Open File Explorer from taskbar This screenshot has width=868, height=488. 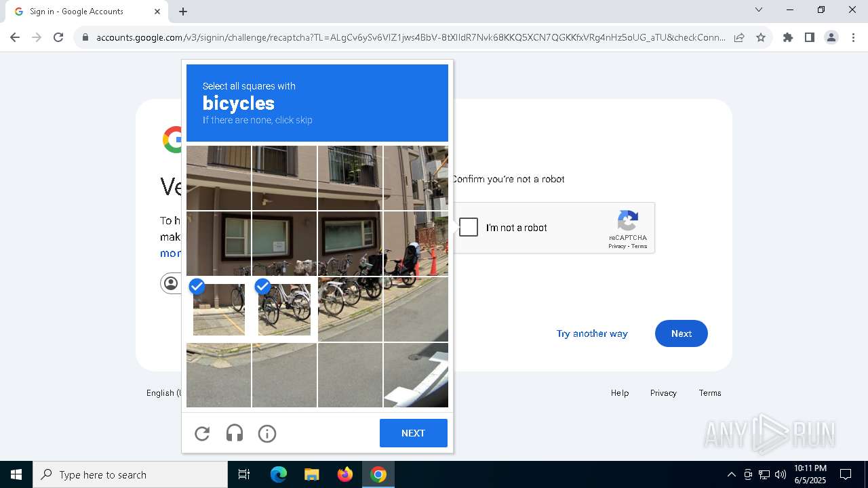311,474
